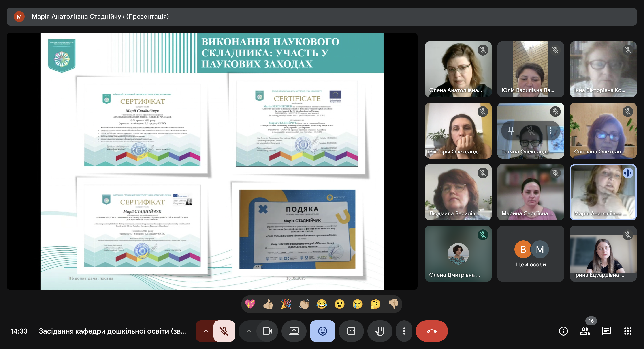Click the present screen icon
644x349 pixels.
point(294,331)
